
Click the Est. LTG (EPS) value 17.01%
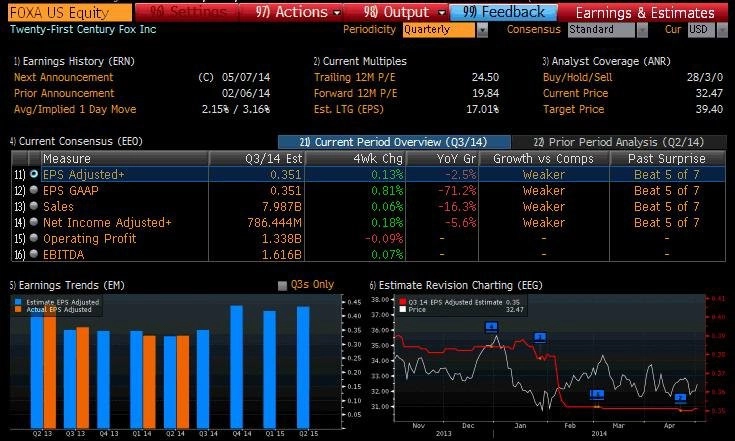482,109
